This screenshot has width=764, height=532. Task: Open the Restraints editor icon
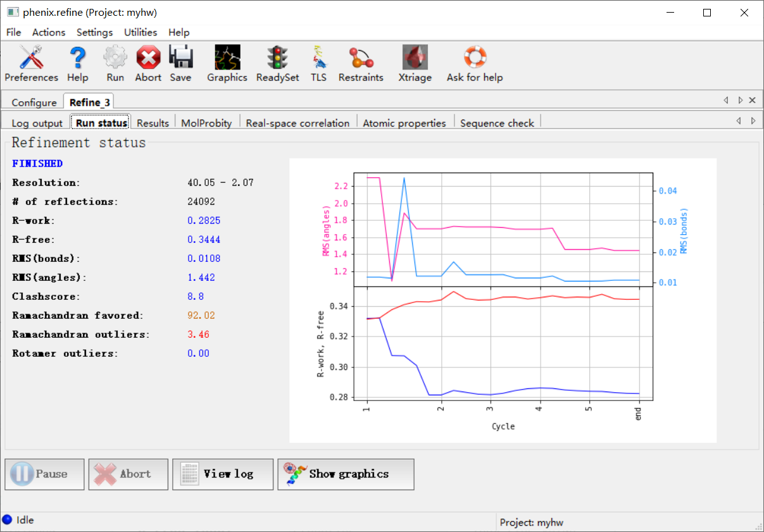tap(361, 58)
